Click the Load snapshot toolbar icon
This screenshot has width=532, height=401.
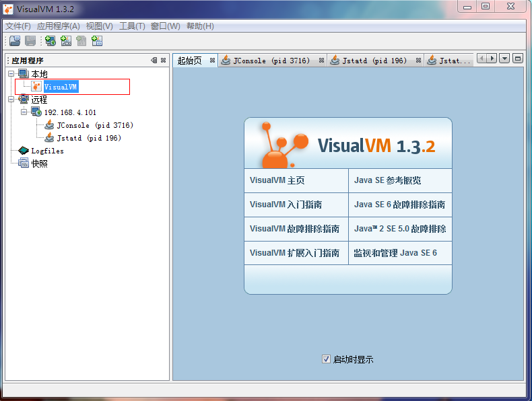pyautogui.click(x=15, y=41)
